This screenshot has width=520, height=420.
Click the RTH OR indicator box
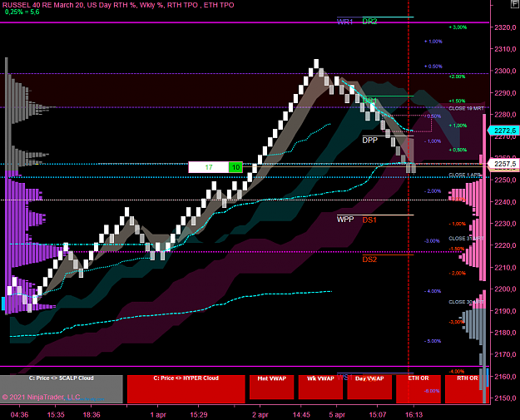click(x=467, y=389)
